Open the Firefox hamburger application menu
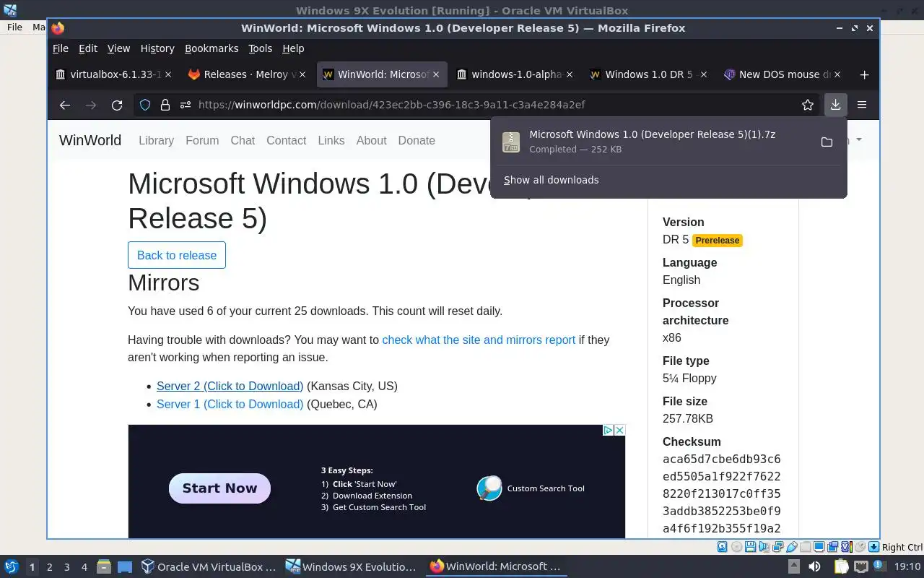This screenshot has height=578, width=924. [x=862, y=105]
